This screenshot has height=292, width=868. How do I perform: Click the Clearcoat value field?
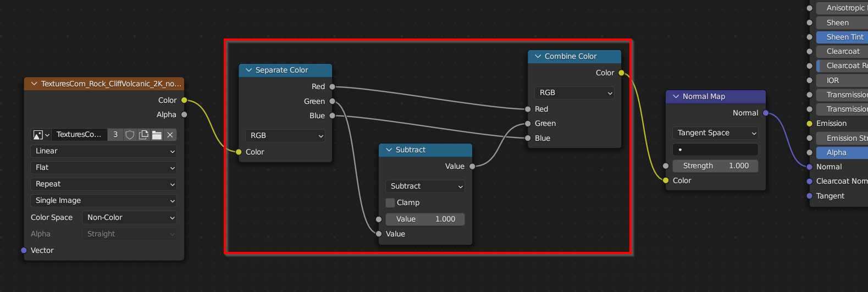coord(842,51)
